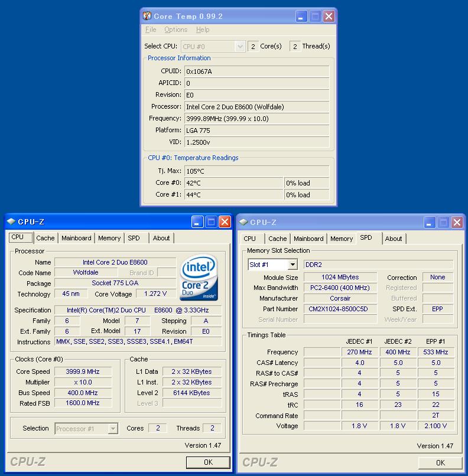Click OK button in right CPU-Z SPD window
468x476 pixels.
pyautogui.click(x=440, y=462)
